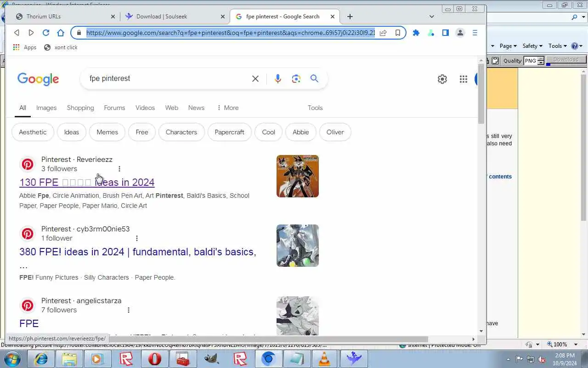Open the browser home page icon

(61, 33)
